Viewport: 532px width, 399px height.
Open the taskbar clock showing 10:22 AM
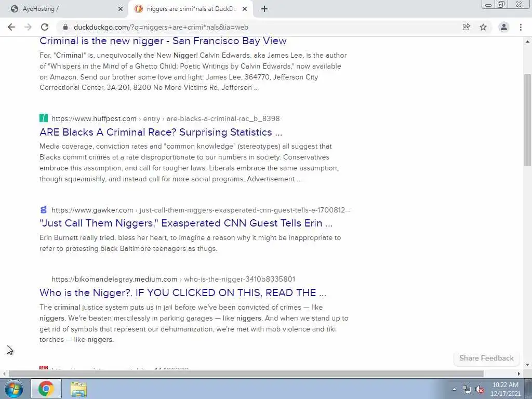click(x=505, y=389)
